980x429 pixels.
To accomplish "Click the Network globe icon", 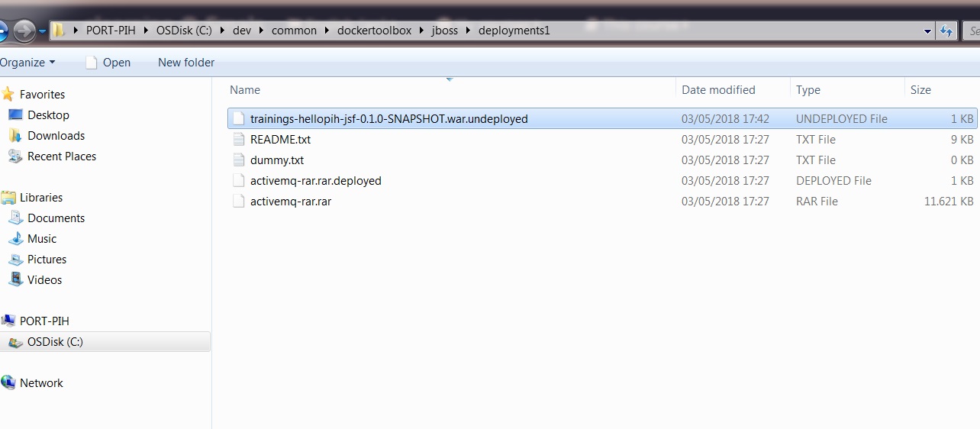I will [x=8, y=382].
